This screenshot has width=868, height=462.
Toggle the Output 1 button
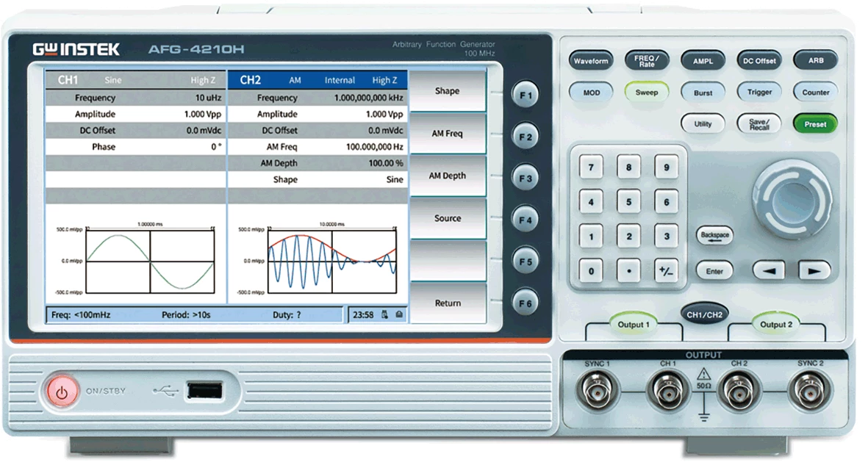[633, 324]
